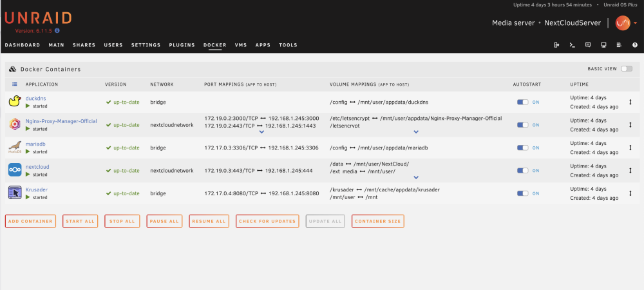Expand nextcloud volume mappings chevron
The height and width of the screenshot is (290, 644).
(x=416, y=177)
